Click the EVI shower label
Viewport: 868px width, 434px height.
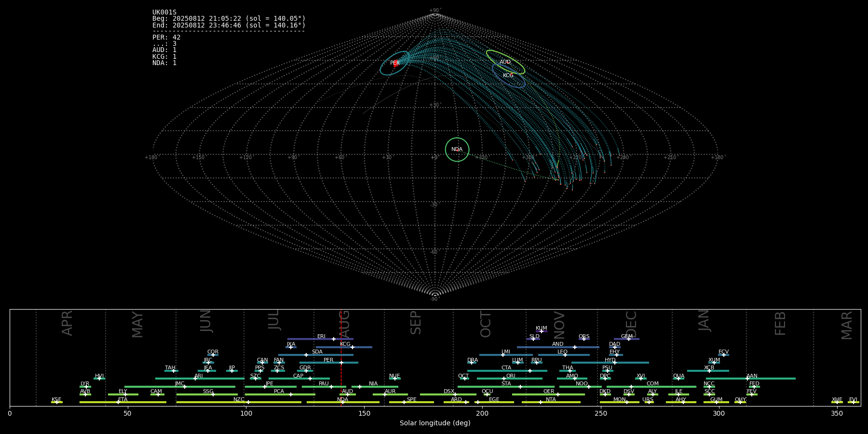pyautogui.click(x=854, y=400)
